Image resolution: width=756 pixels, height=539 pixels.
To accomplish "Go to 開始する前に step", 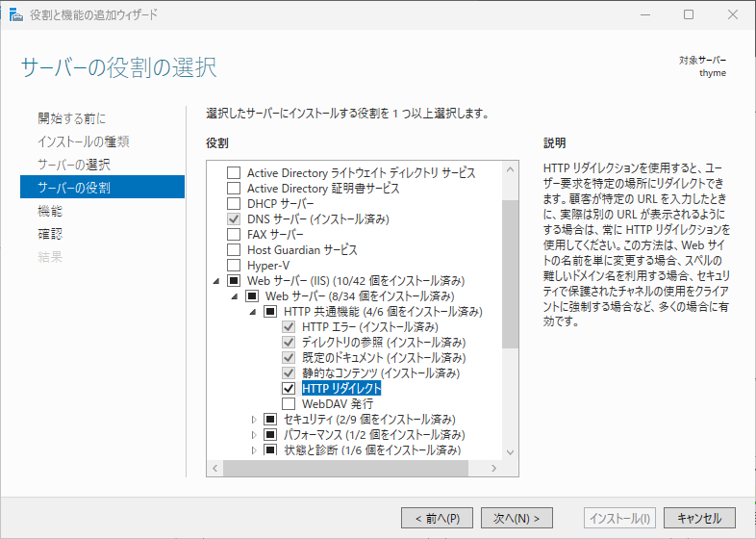I will 72,118.
